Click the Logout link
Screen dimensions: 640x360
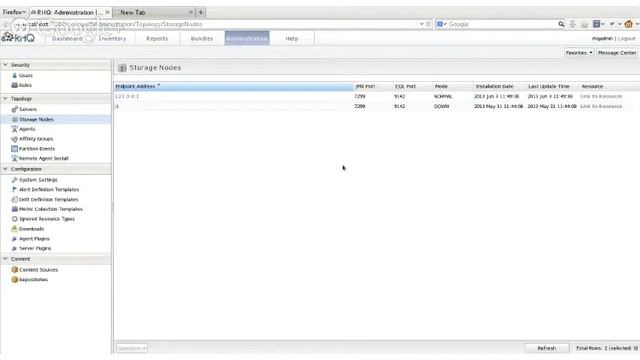(627, 38)
